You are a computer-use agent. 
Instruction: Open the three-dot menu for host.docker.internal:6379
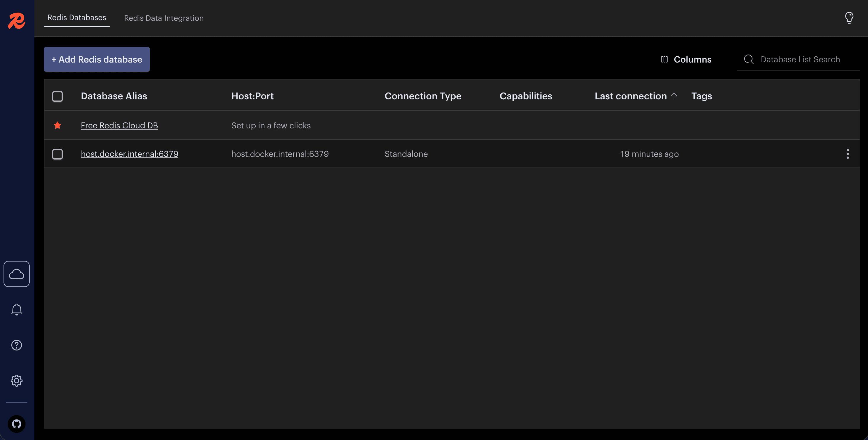click(848, 154)
